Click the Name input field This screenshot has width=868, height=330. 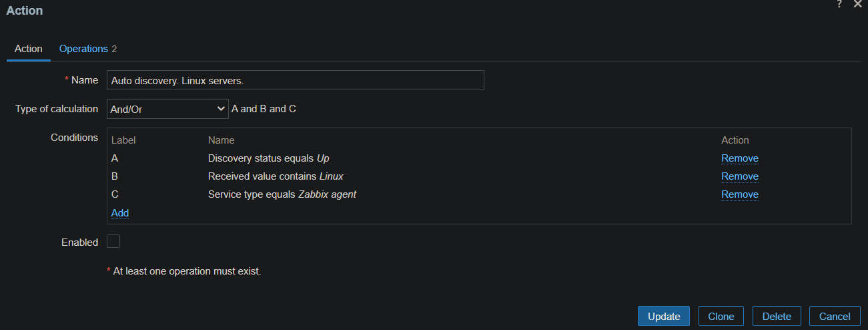pos(295,80)
